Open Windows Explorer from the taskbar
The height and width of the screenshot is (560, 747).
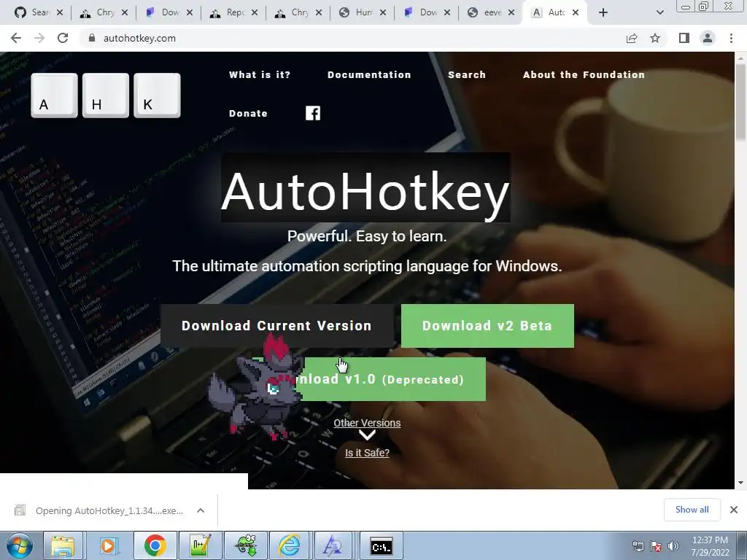pos(63,545)
